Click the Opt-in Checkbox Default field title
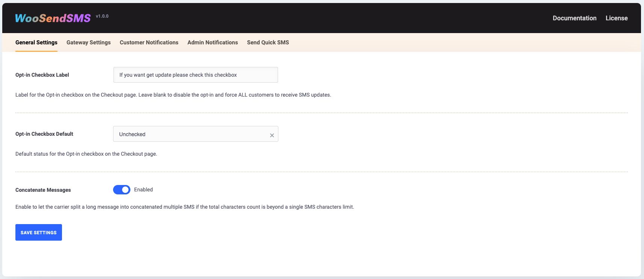 (x=44, y=134)
